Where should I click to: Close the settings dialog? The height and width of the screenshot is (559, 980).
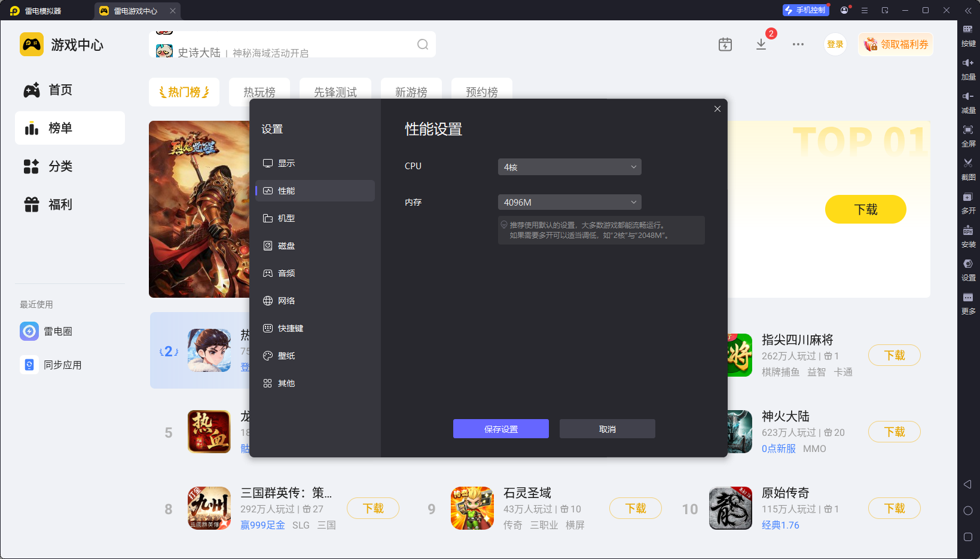click(717, 109)
